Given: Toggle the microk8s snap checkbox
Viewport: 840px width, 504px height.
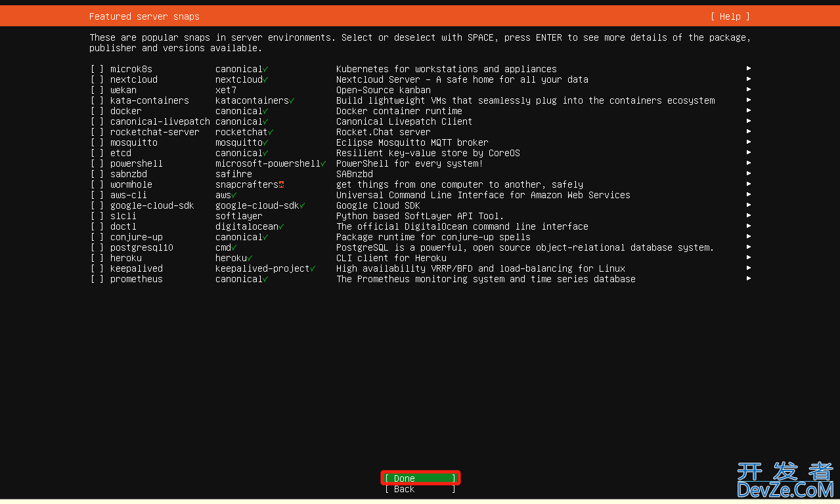Looking at the screenshot, I should (x=97, y=69).
